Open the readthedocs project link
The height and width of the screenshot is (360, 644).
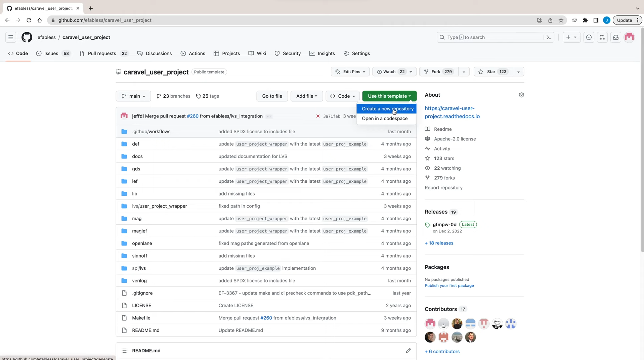coord(452,113)
